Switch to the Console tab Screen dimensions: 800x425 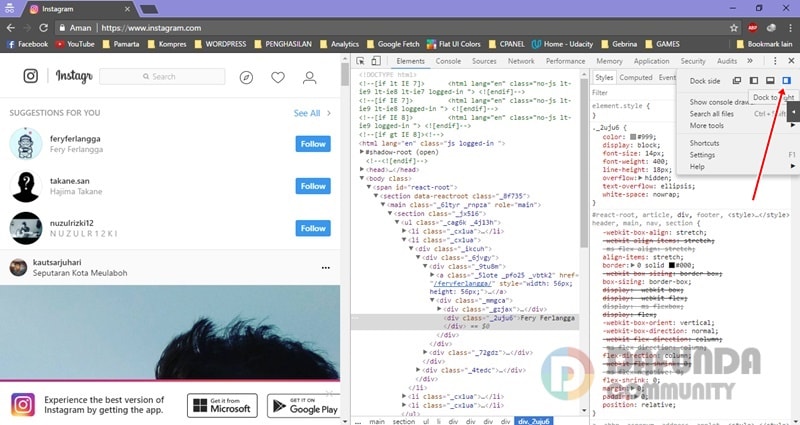pyautogui.click(x=448, y=61)
